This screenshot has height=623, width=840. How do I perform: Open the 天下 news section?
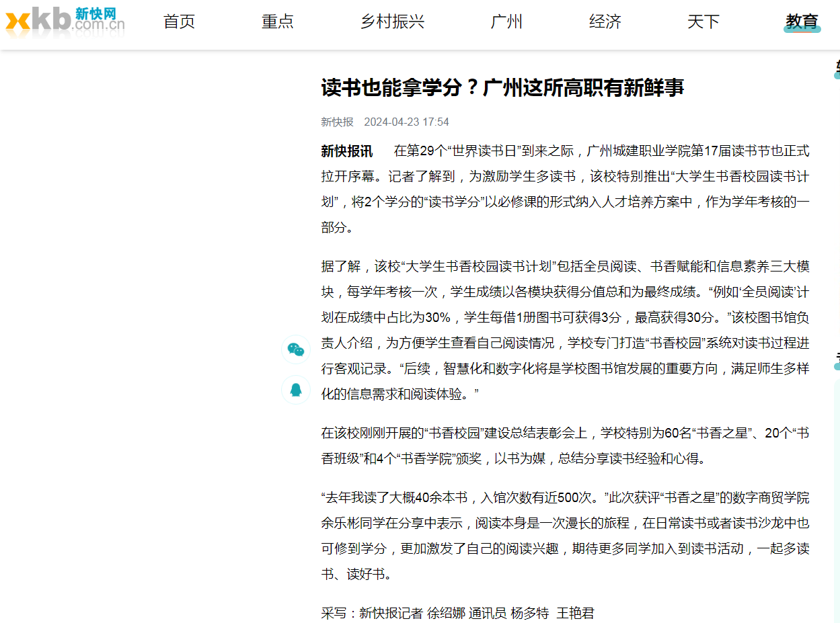703,22
